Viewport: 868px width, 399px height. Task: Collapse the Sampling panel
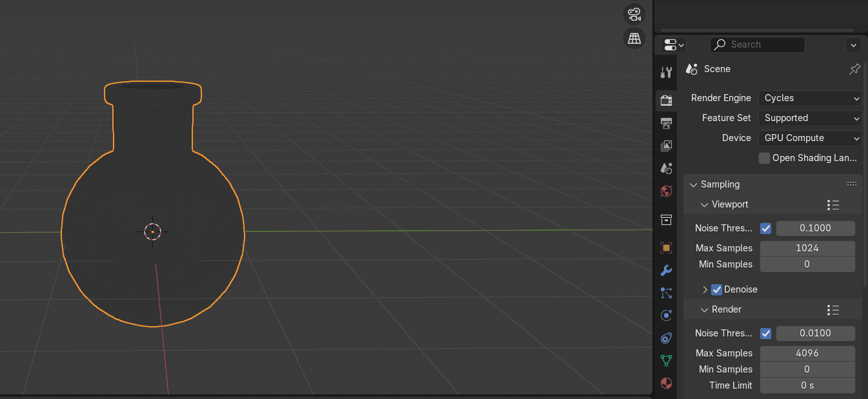click(694, 184)
